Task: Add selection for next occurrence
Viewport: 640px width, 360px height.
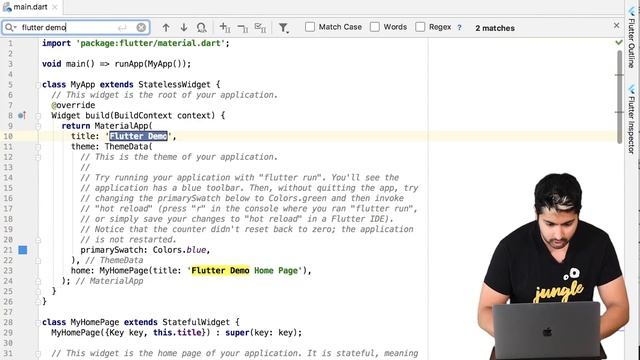Action: 225,27
